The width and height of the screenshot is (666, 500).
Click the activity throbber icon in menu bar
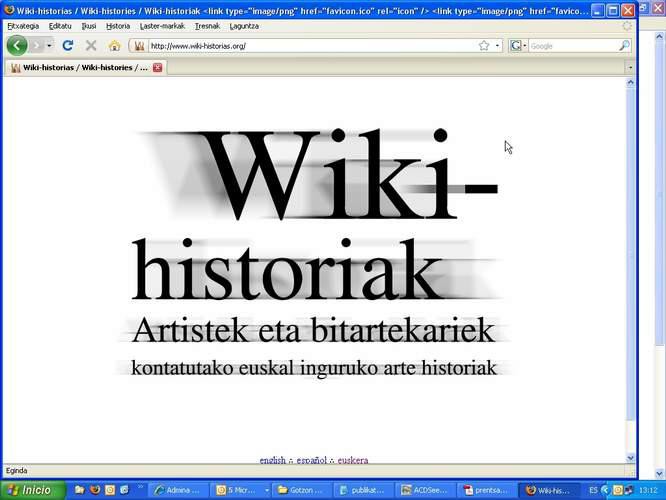627,26
